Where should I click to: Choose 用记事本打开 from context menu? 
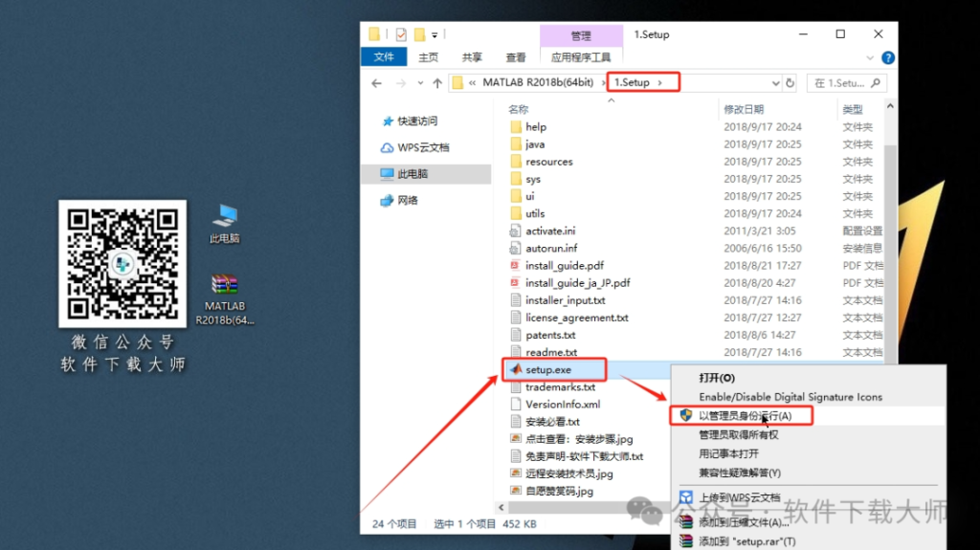tap(728, 453)
